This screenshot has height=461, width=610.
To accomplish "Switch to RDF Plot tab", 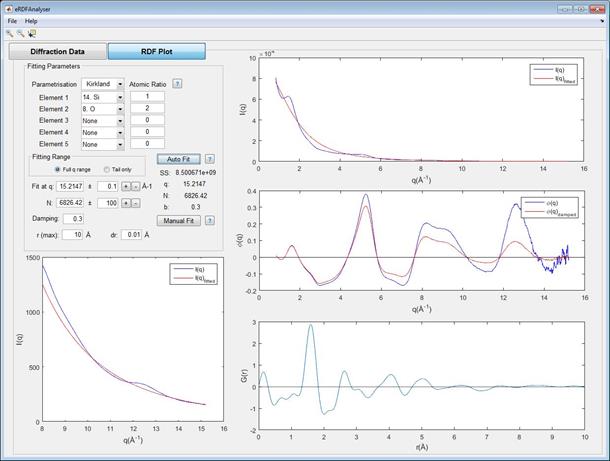I will 157,51.
